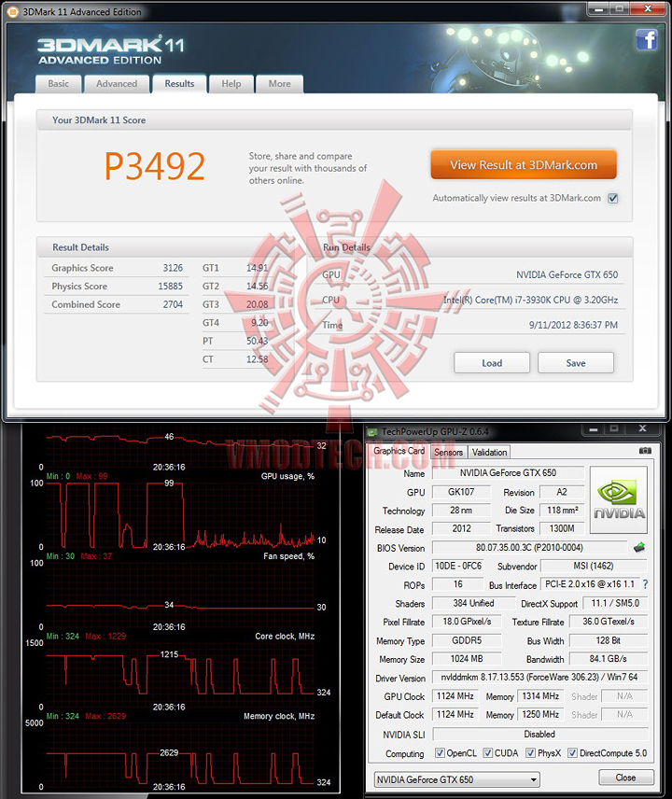Click the Memory clock graph
The image size is (672, 799).
180,755
